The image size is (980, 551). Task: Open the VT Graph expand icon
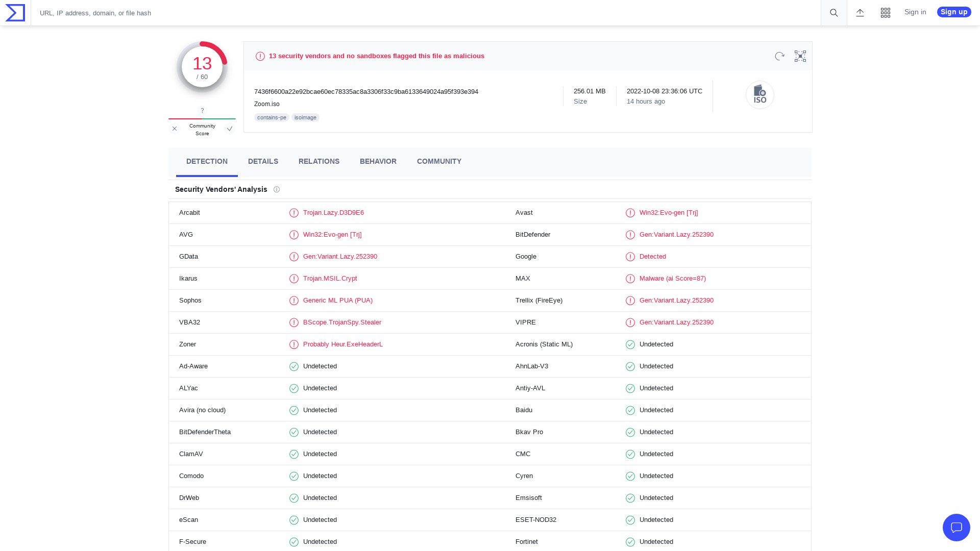(x=800, y=56)
